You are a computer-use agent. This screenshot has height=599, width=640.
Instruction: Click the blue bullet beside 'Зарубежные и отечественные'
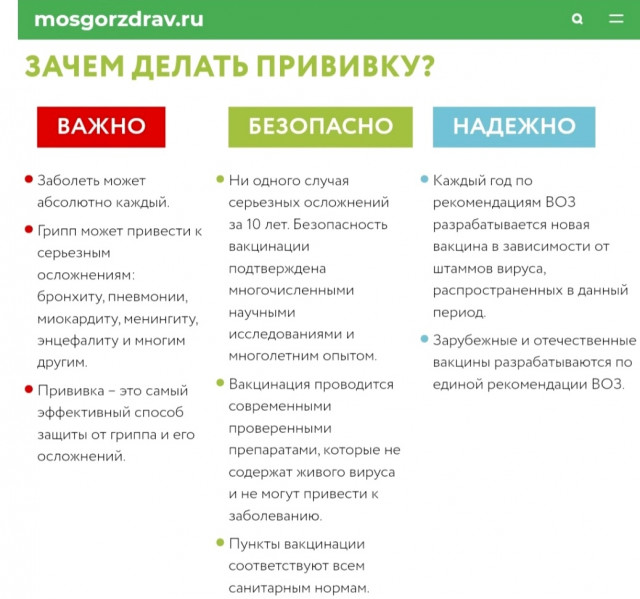click(x=424, y=339)
